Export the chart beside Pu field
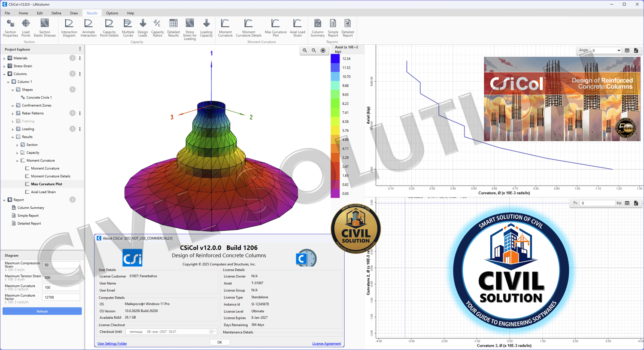The width and height of the screenshot is (644, 350). [x=636, y=203]
